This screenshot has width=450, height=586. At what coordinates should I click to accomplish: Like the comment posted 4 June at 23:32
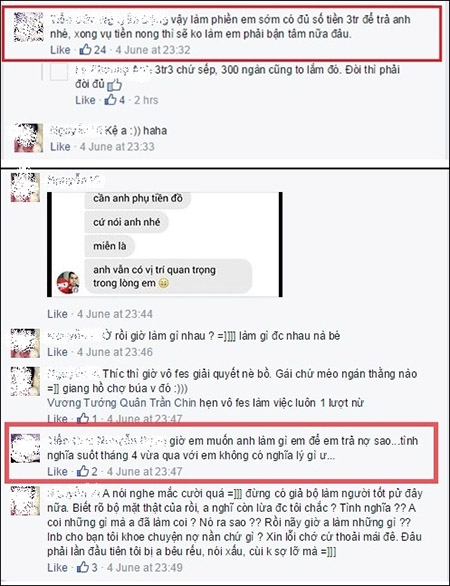pyautogui.click(x=60, y=50)
